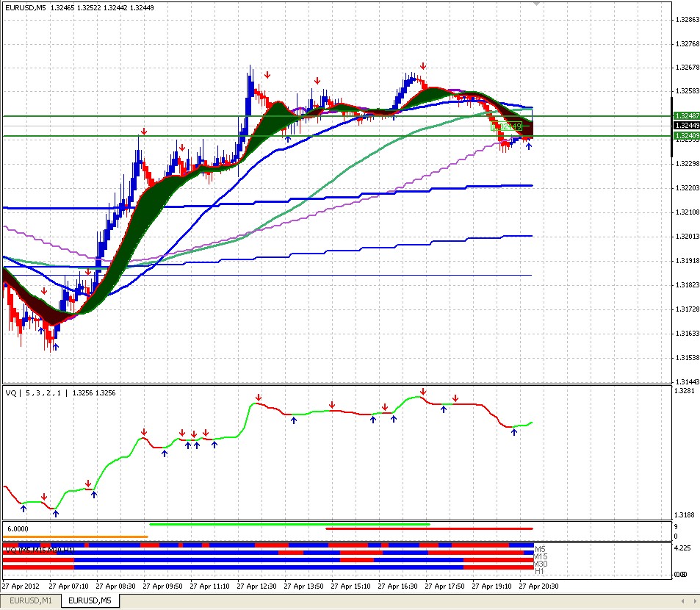Click the red sell arrow above the 16:30 peak

(x=423, y=67)
